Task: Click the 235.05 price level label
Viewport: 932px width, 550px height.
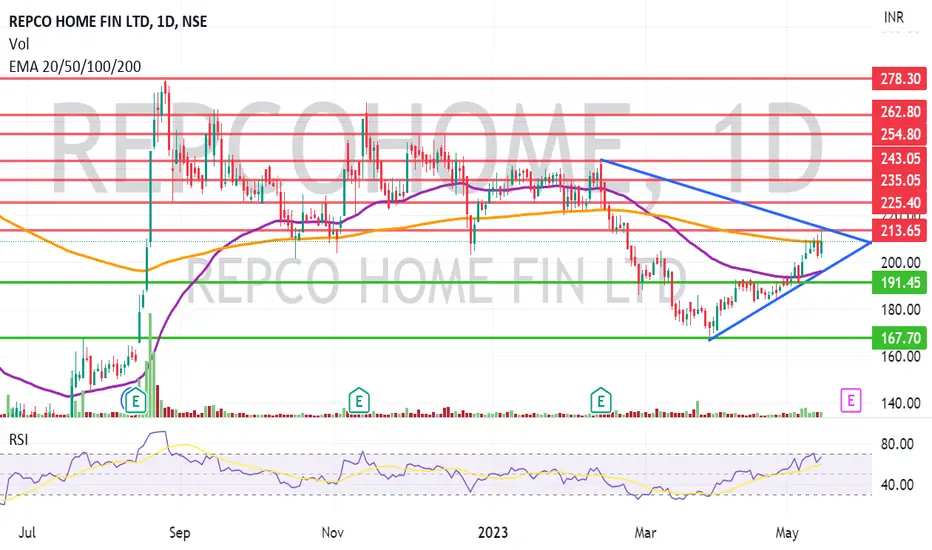Action: click(x=899, y=180)
